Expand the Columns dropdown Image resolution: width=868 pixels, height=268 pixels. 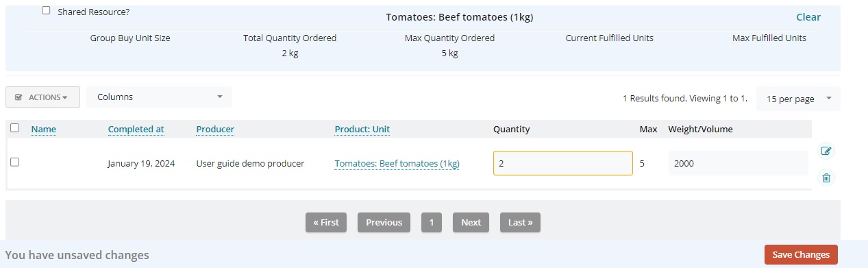159,97
